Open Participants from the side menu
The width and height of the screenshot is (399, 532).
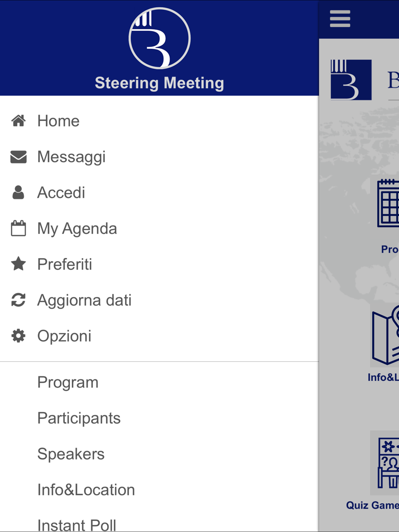[x=79, y=418]
